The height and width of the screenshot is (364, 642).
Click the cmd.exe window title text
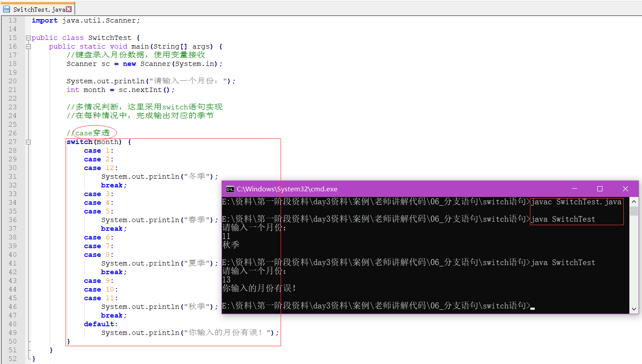[287, 189]
